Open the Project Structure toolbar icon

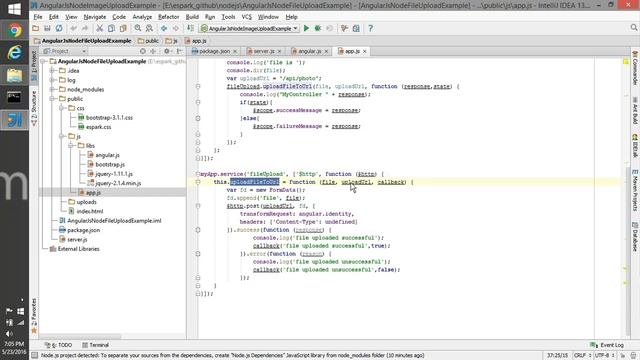pyautogui.click(x=356, y=28)
